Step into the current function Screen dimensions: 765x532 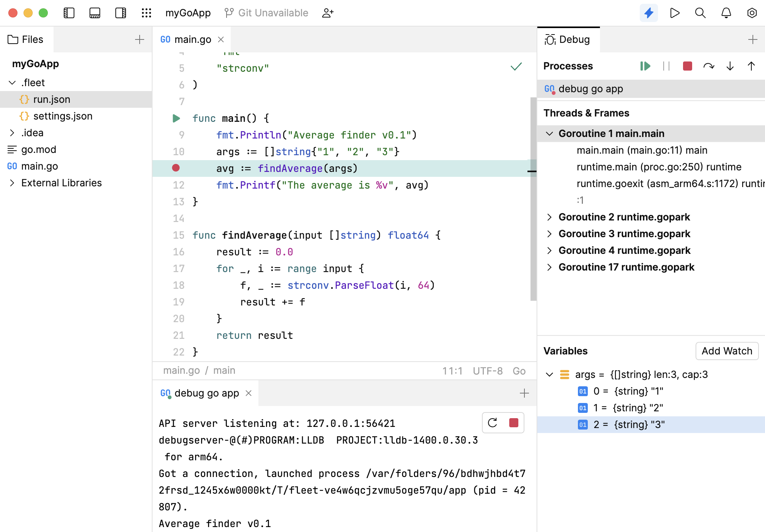(730, 66)
